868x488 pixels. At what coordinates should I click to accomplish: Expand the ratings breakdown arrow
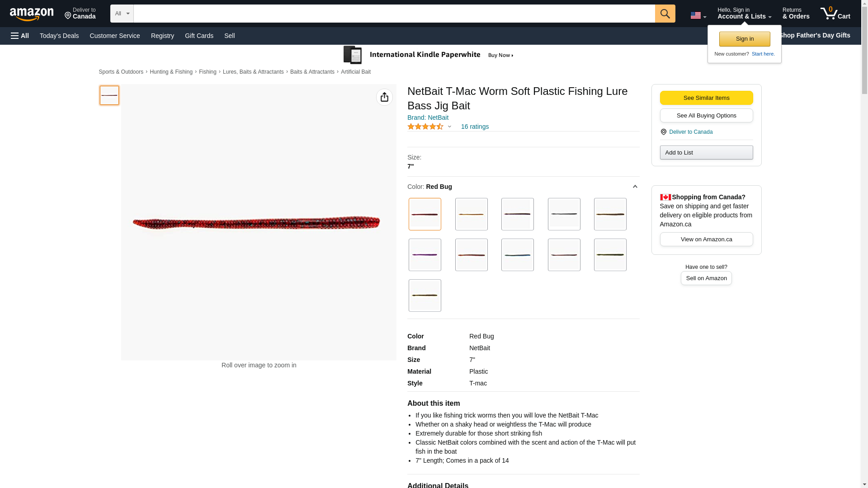[449, 127]
